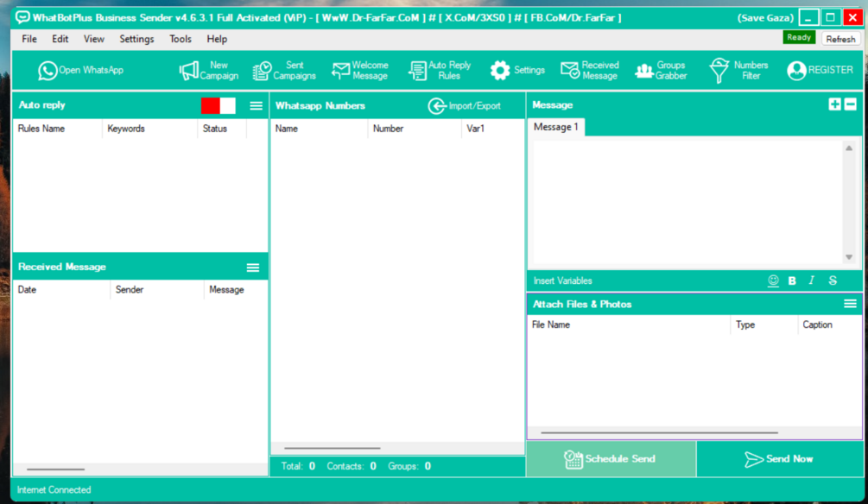Screen dimensions: 868x504
Task: Open WhatsApp using the toolbar icon
Action: pos(79,70)
